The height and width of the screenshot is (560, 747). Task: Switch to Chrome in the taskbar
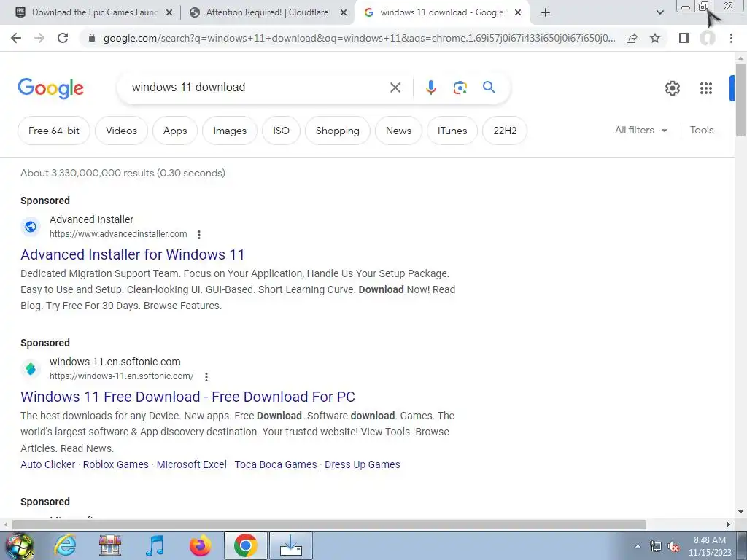coord(245,545)
